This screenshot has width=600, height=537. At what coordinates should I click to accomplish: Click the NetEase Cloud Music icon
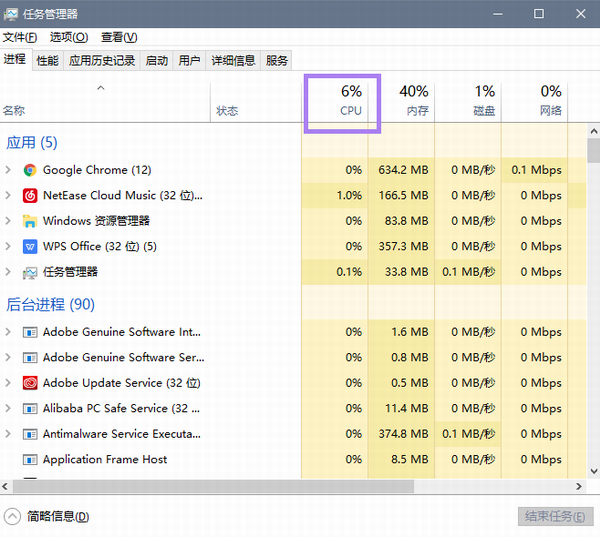30,196
